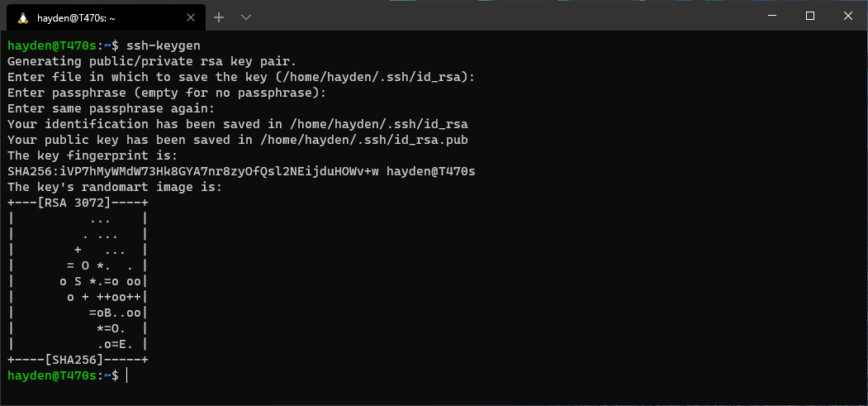Screen dimensions: 868x406
Task: Click the Tux penguin icon in the tab
Action: pyautogui.click(x=22, y=17)
